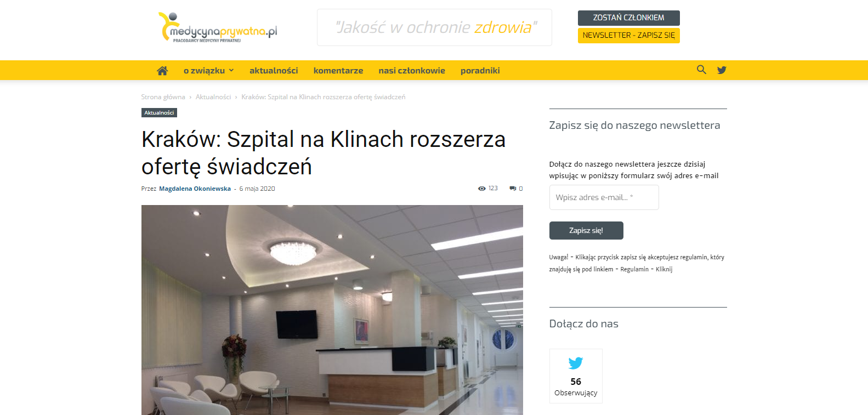The image size is (868, 415).
Task: Click 'Strona główna' breadcrumb link
Action: pos(163,97)
